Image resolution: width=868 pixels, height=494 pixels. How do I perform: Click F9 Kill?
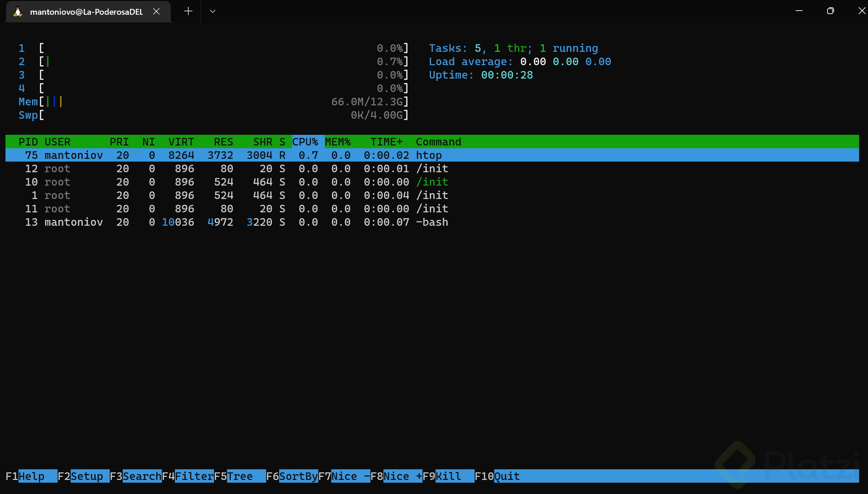449,476
